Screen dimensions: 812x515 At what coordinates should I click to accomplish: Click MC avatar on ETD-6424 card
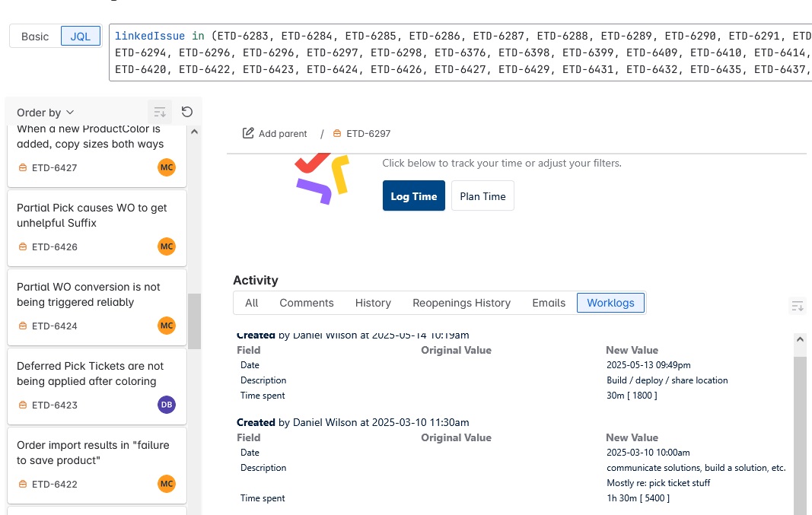(x=167, y=326)
